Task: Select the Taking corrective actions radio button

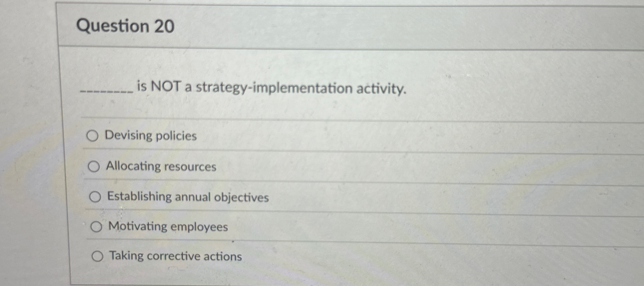Action: (98, 256)
